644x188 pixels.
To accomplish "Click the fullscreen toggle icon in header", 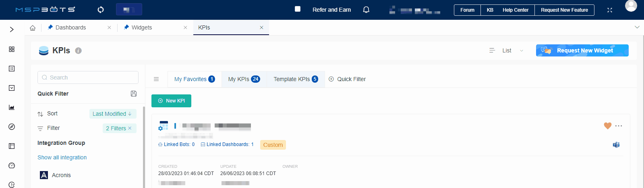I will click(x=610, y=10).
